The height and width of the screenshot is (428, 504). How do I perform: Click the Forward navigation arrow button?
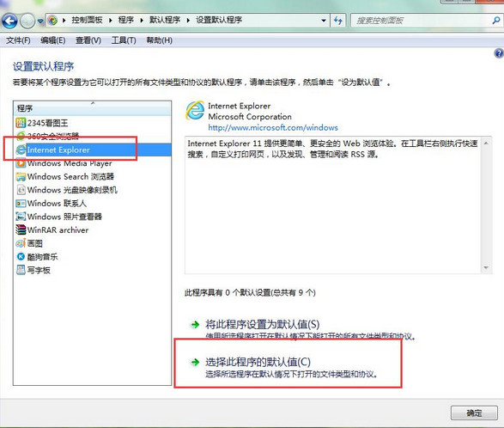[27, 21]
